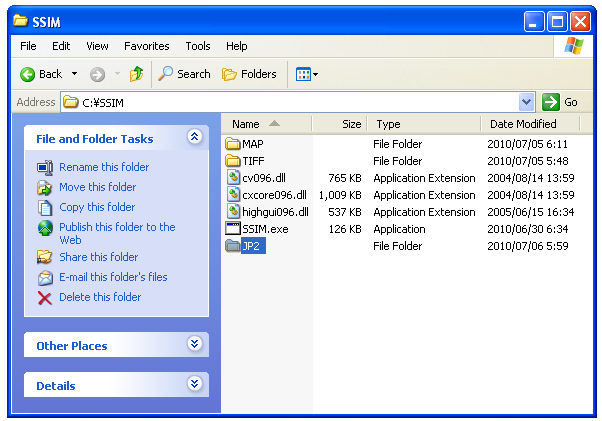
Task: Click Move this folder link
Action: (98, 187)
